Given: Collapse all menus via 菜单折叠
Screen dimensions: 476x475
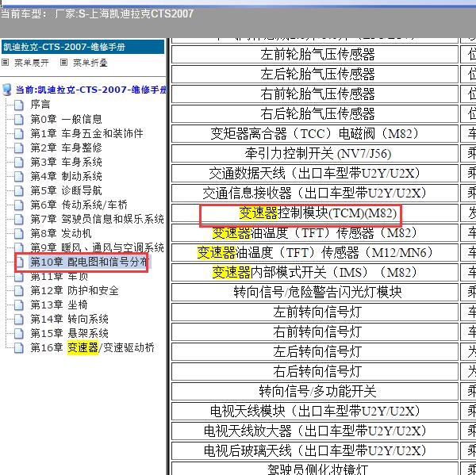Looking at the screenshot, I should tap(90, 63).
